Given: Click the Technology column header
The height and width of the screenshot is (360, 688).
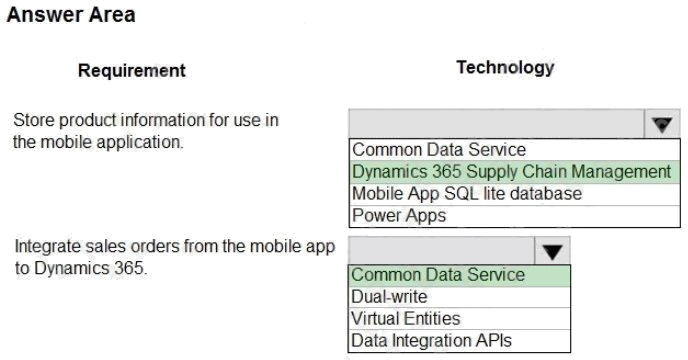Looking at the screenshot, I should coord(505,68).
